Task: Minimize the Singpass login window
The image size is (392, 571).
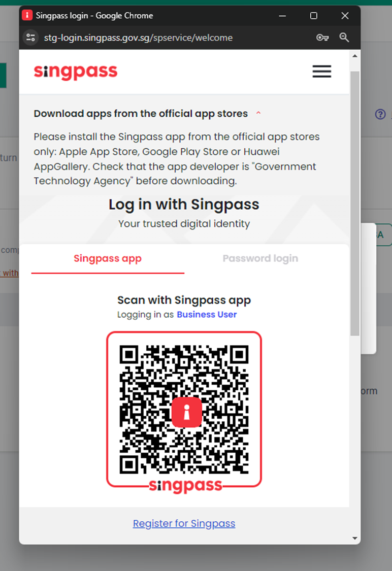Action: (x=282, y=16)
